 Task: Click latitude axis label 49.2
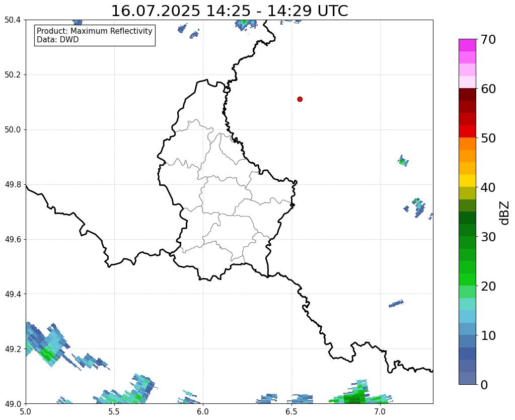click(13, 349)
